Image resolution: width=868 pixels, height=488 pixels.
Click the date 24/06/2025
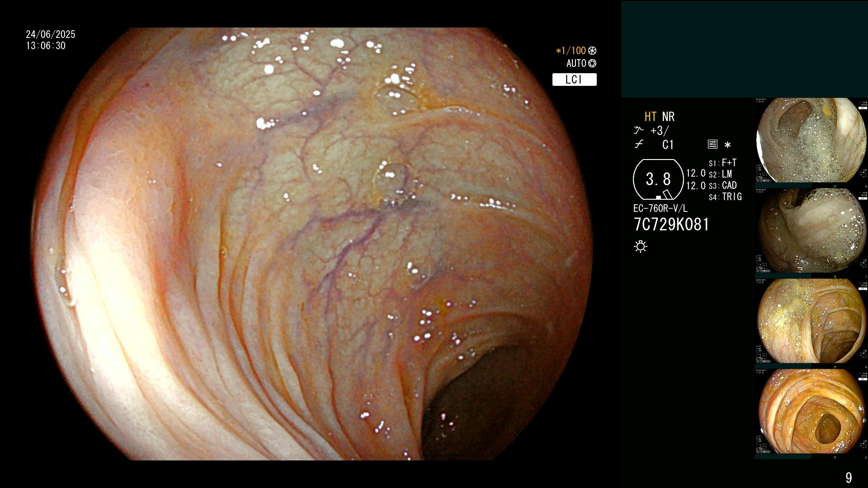pos(51,34)
